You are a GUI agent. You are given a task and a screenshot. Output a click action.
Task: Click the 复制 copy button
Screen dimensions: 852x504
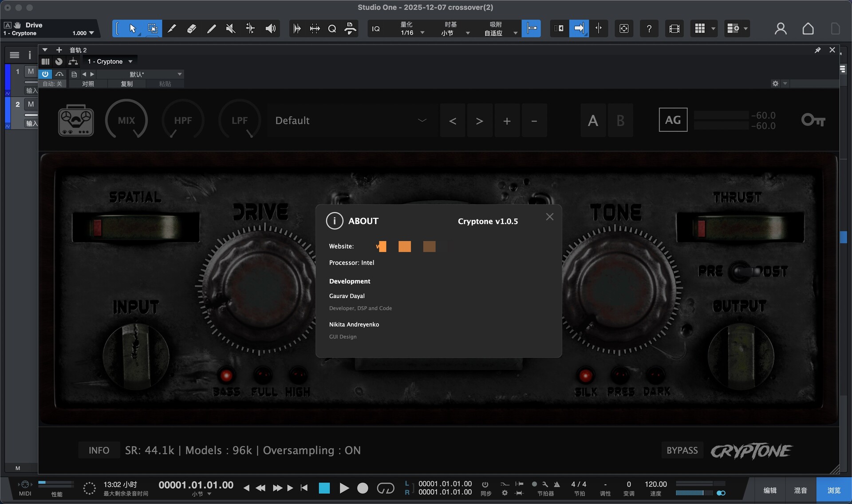click(127, 84)
